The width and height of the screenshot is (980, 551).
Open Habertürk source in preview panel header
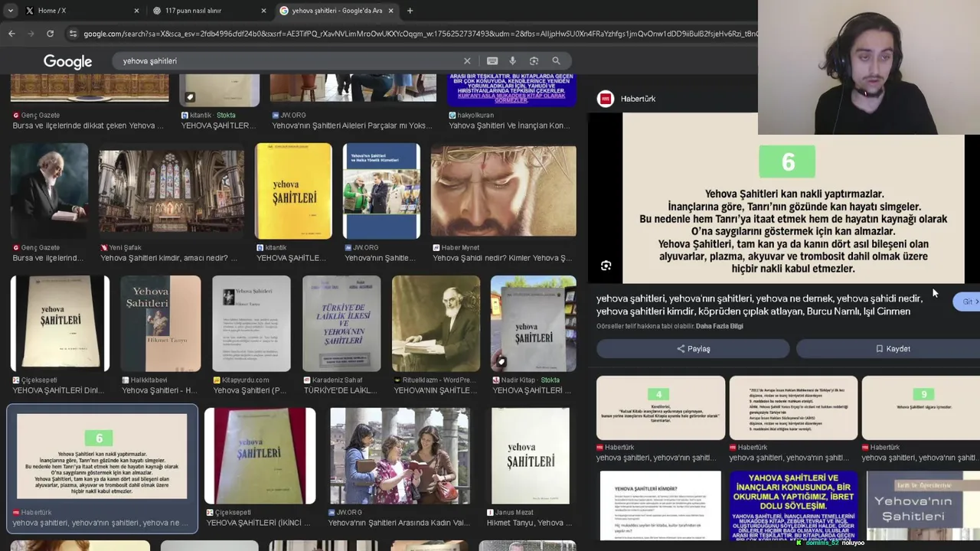(x=628, y=99)
